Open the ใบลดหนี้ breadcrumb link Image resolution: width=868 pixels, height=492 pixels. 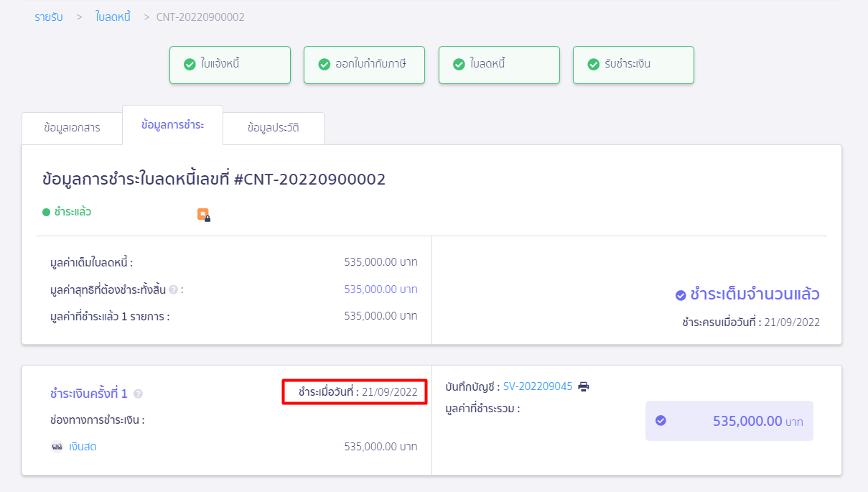tap(113, 17)
